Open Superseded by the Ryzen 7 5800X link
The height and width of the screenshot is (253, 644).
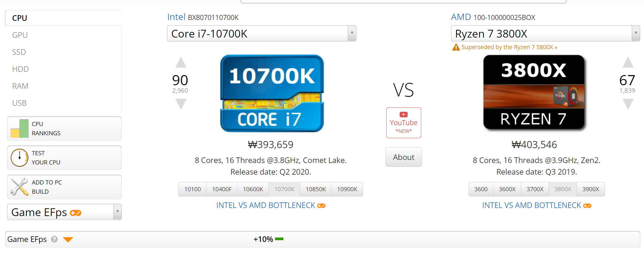pyautogui.click(x=509, y=47)
